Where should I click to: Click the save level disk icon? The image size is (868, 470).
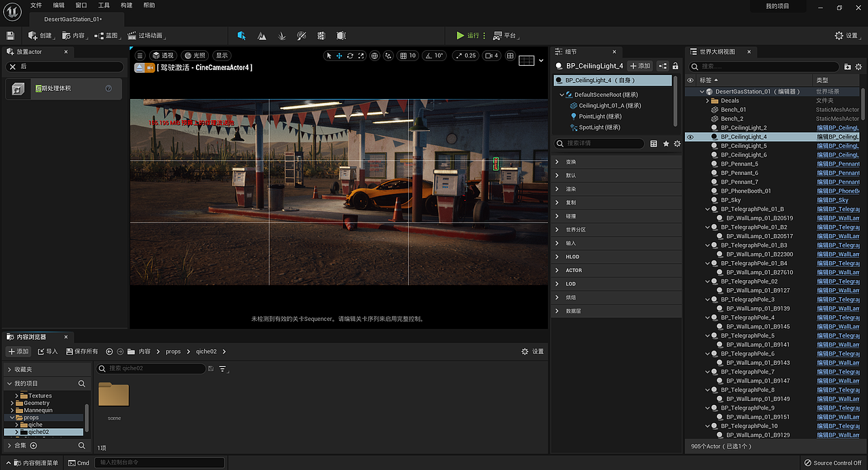[x=10, y=35]
